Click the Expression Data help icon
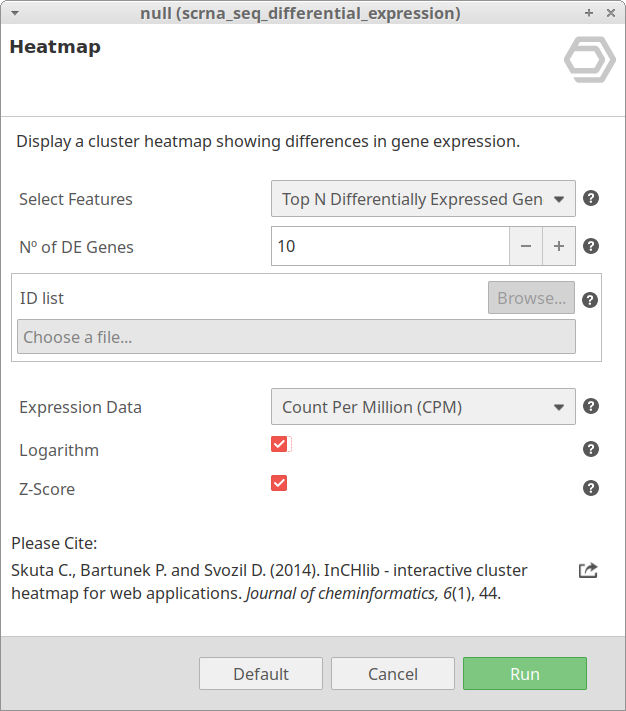Viewport: 626px width, 711px height. [591, 406]
